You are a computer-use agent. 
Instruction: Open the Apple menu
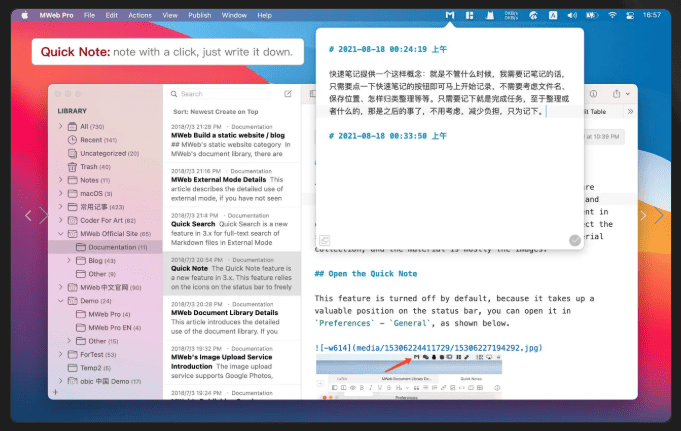coord(25,15)
